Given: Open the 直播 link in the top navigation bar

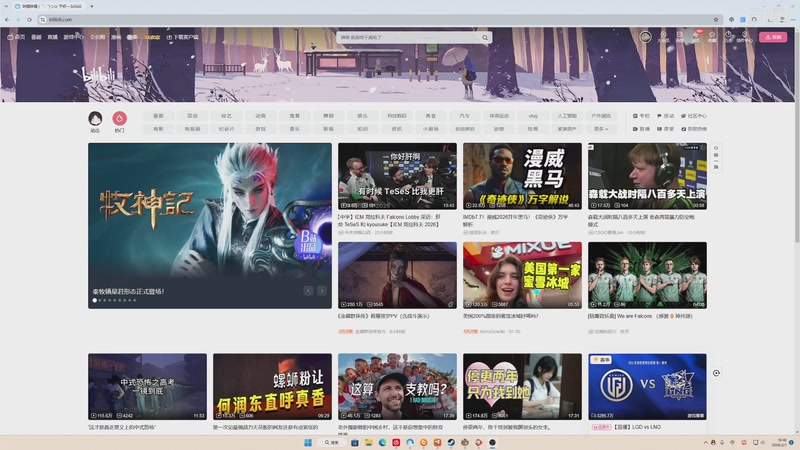Looking at the screenshot, I should 53,37.
